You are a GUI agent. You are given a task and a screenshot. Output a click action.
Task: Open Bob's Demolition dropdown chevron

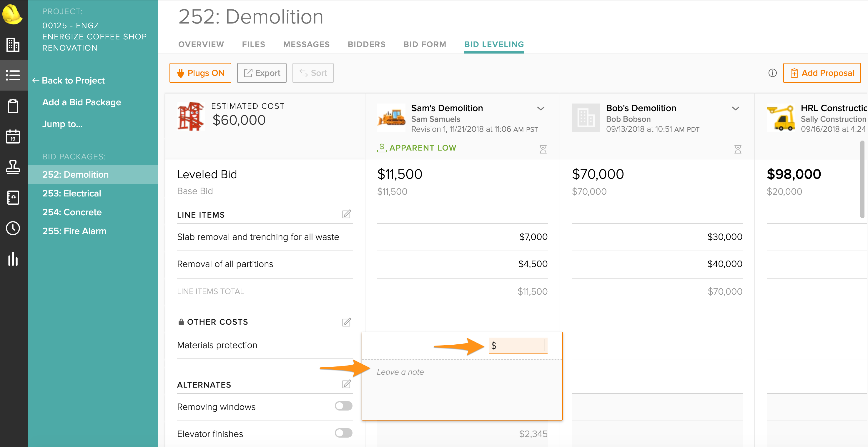point(735,109)
